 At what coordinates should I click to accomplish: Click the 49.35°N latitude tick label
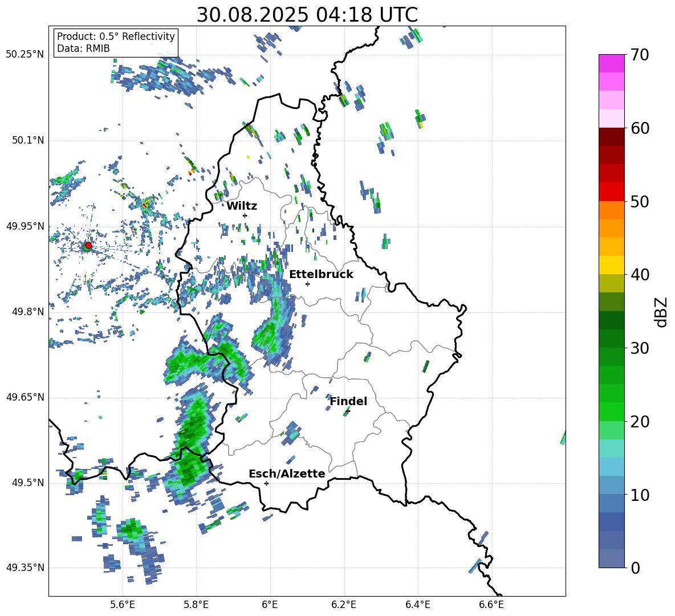[25, 568]
